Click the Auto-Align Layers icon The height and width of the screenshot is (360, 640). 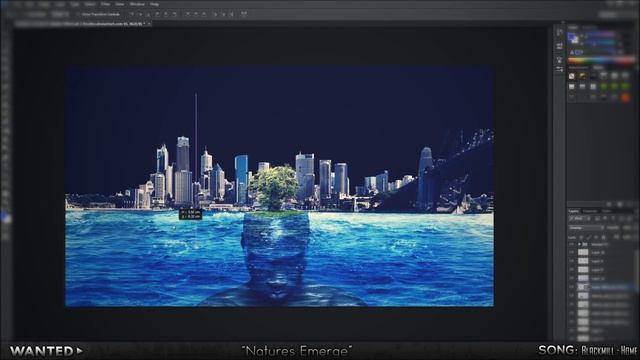coord(244,14)
